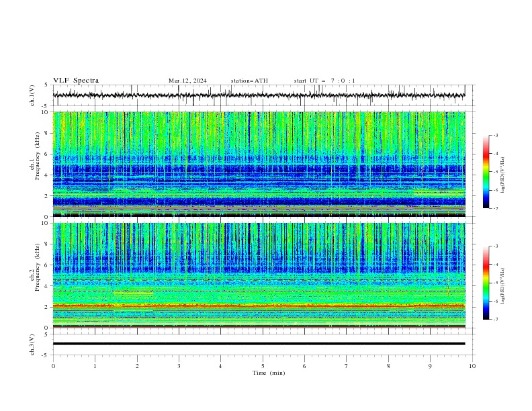
Task: Click the "VLF Spectra" title text
Action: click(76, 81)
